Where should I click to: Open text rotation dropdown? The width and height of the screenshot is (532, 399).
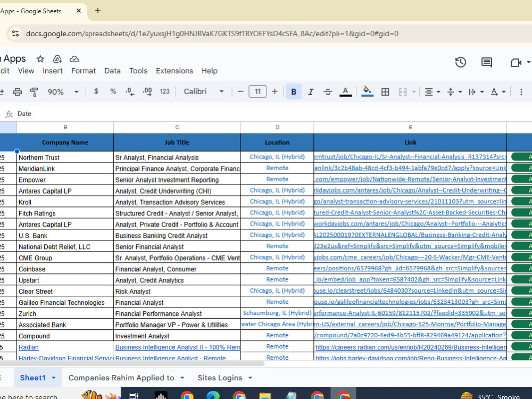click(498, 92)
